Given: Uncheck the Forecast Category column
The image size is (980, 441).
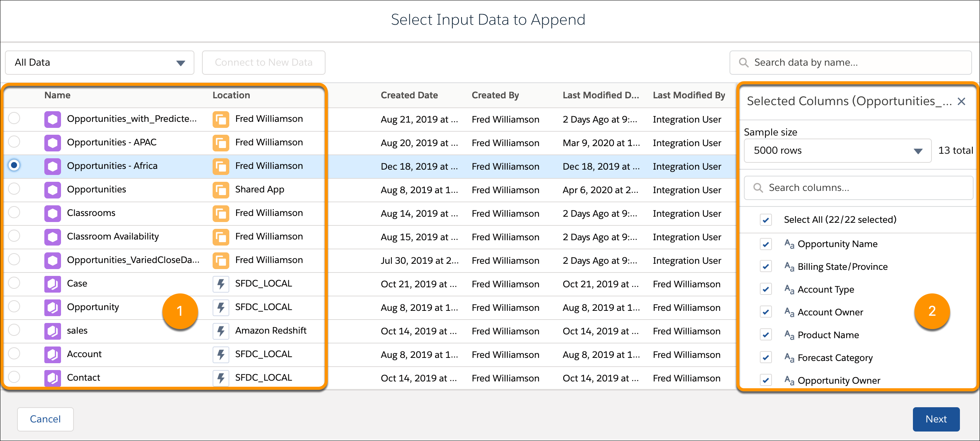Looking at the screenshot, I should tap(766, 357).
